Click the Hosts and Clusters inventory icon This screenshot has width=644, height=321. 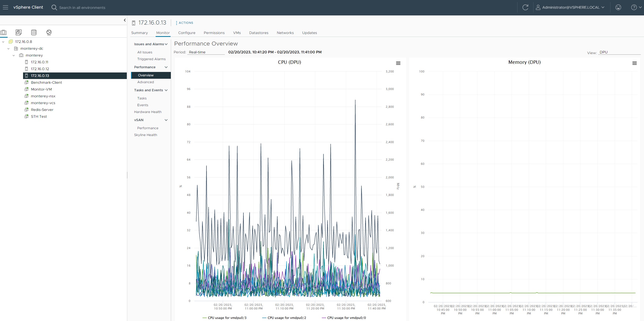4,32
